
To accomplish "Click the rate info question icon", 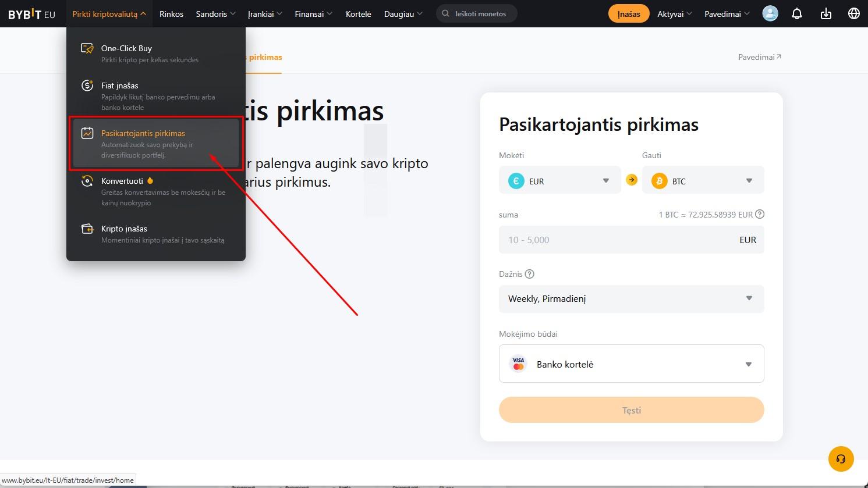I will click(759, 214).
